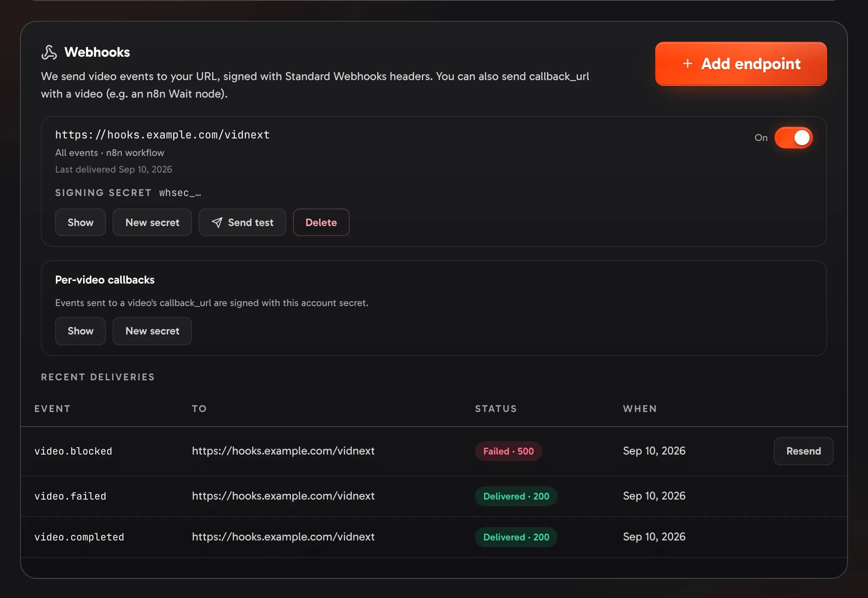The image size is (868, 598).
Task: Click the 'On' label beside the toggle
Action: [761, 138]
